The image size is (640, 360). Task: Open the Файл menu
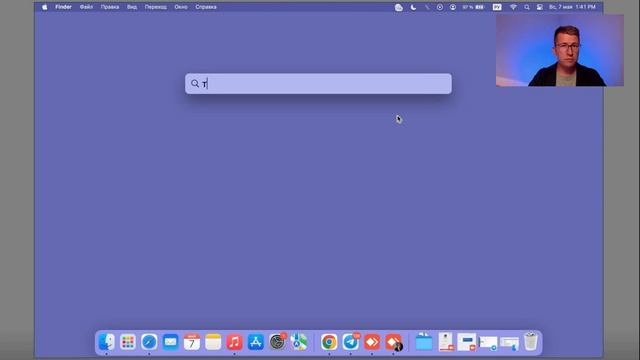[86, 7]
